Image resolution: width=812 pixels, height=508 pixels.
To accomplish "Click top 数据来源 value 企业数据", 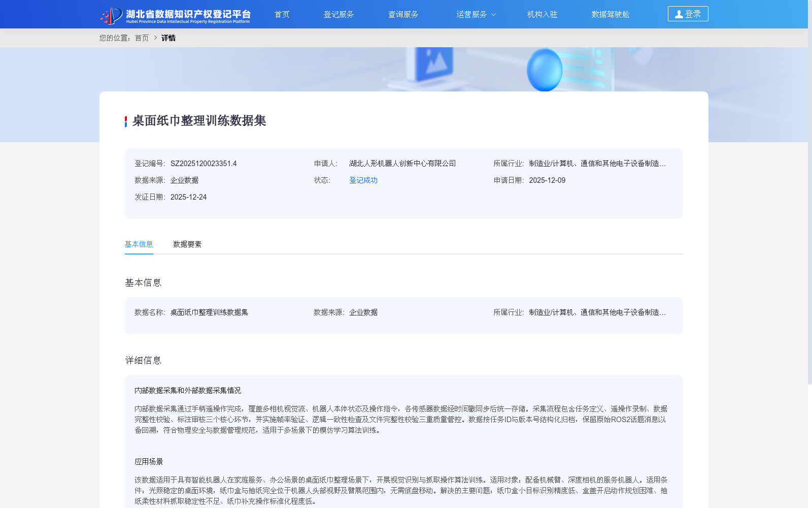I will (184, 180).
